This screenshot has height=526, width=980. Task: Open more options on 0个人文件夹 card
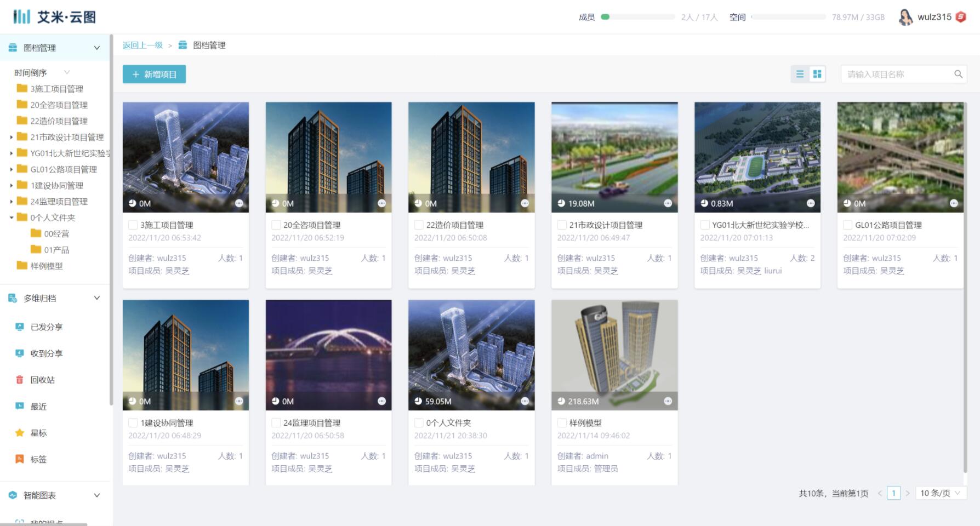point(525,401)
